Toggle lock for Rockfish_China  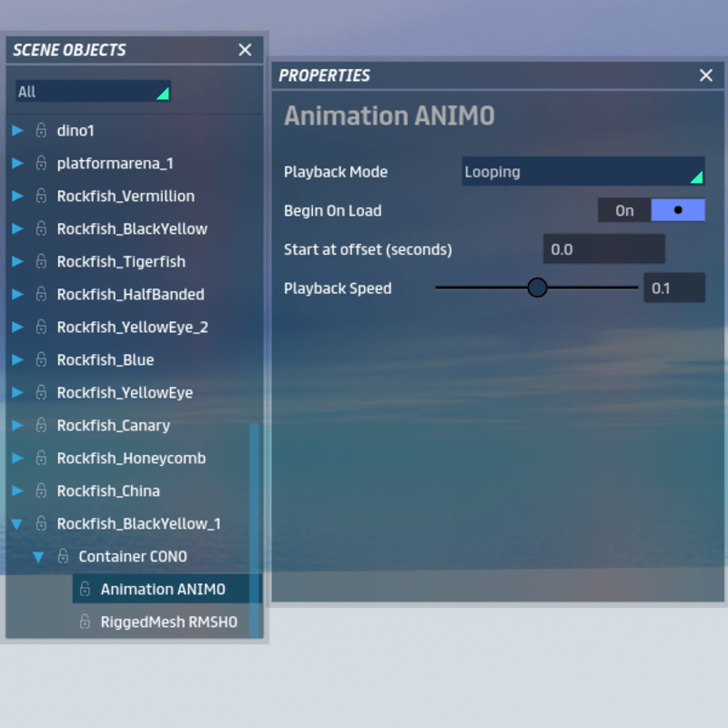[41, 491]
